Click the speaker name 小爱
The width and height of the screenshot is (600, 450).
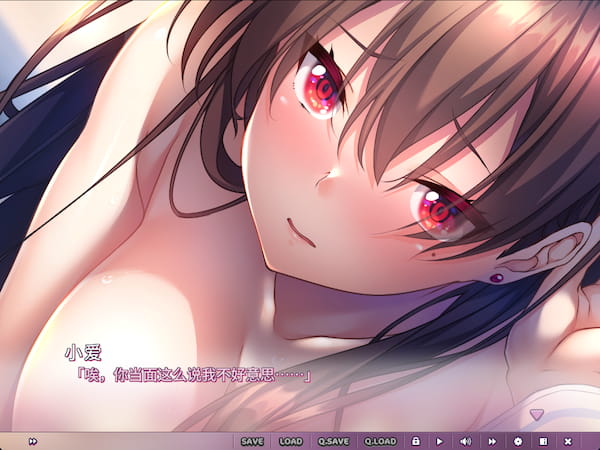(83, 353)
